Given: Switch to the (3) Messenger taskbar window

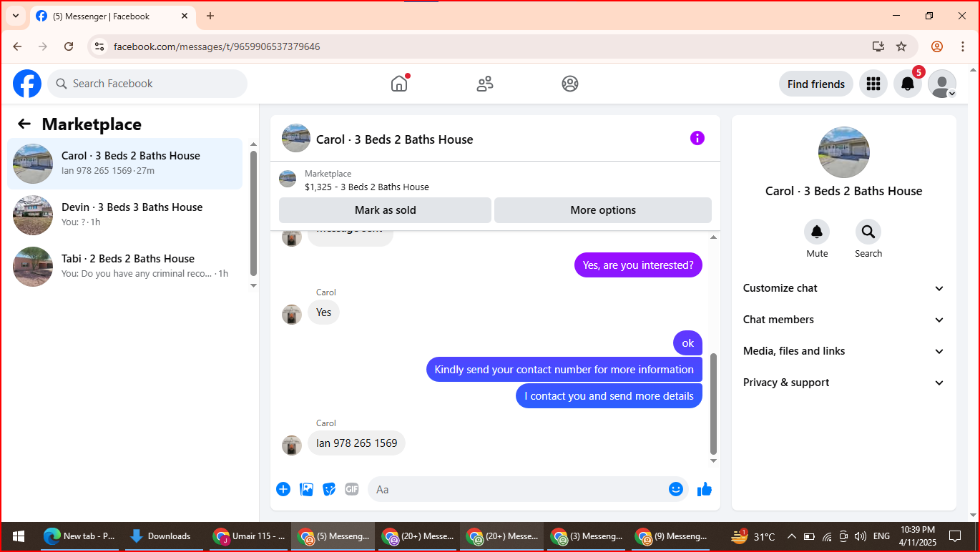Looking at the screenshot, I should (x=587, y=536).
